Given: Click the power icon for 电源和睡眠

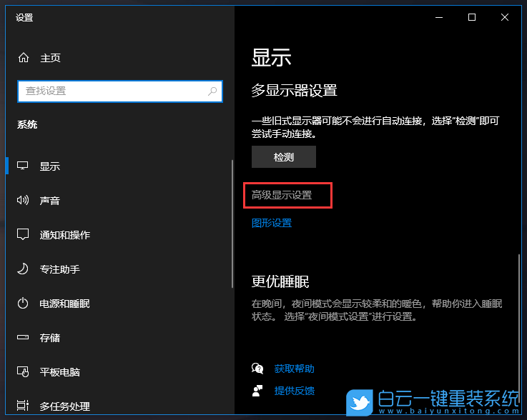Looking at the screenshot, I should coord(23,303).
